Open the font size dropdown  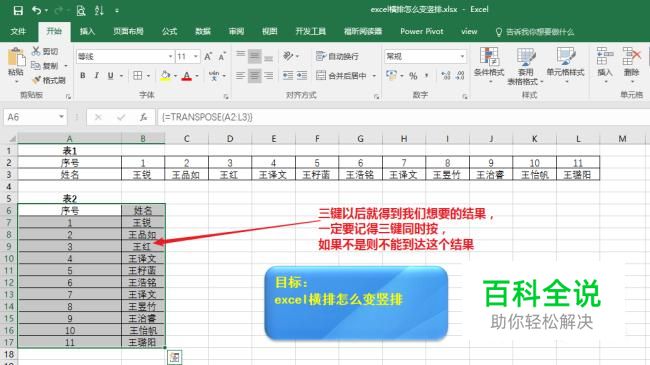coord(196,56)
